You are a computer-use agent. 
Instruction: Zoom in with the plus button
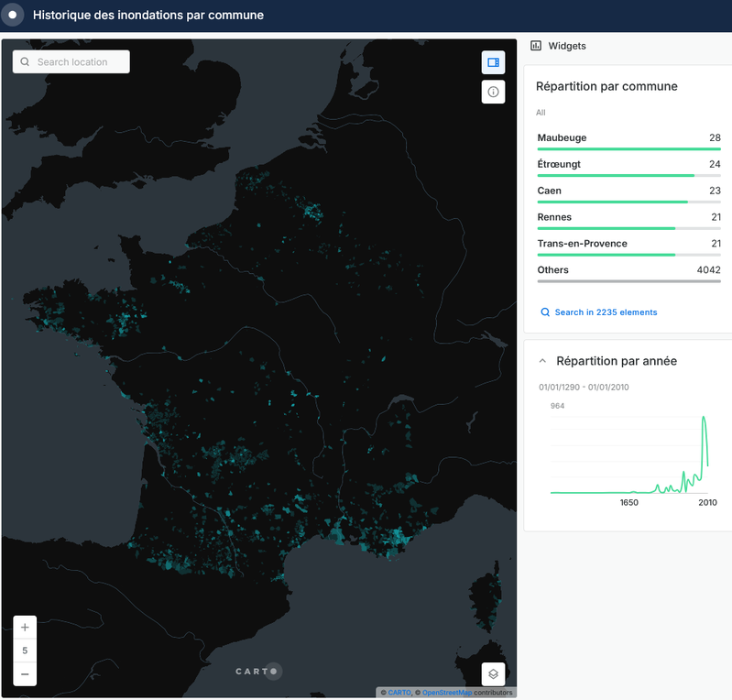25,628
